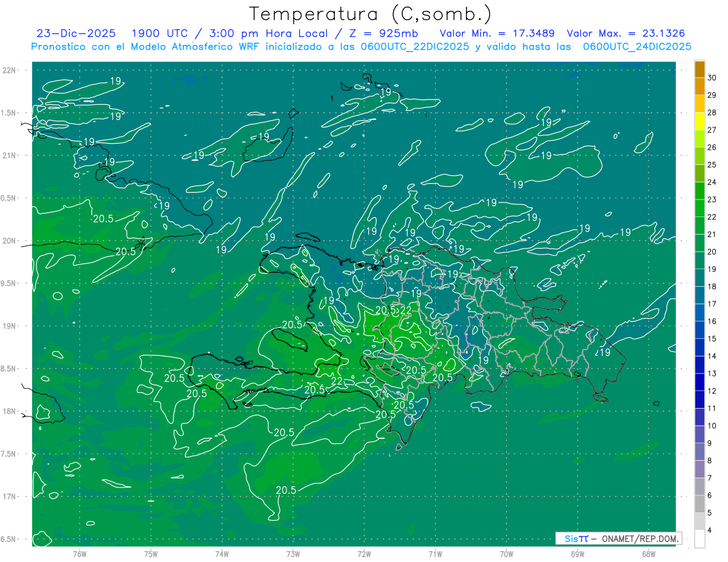Pick the dark blue swatch at legend value 12
Viewport: 728px width, 562px height.
pos(699,383)
